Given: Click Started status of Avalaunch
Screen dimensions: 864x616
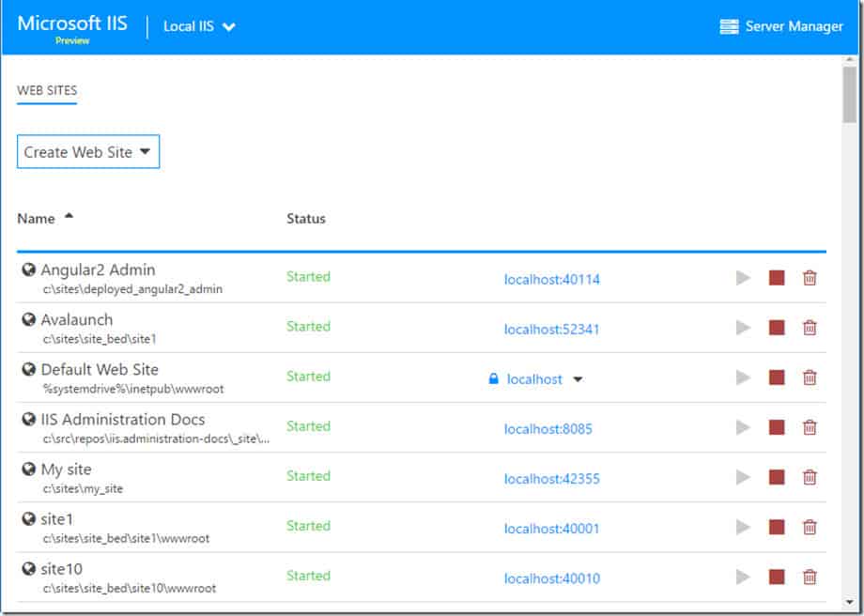Looking at the screenshot, I should click(x=309, y=326).
